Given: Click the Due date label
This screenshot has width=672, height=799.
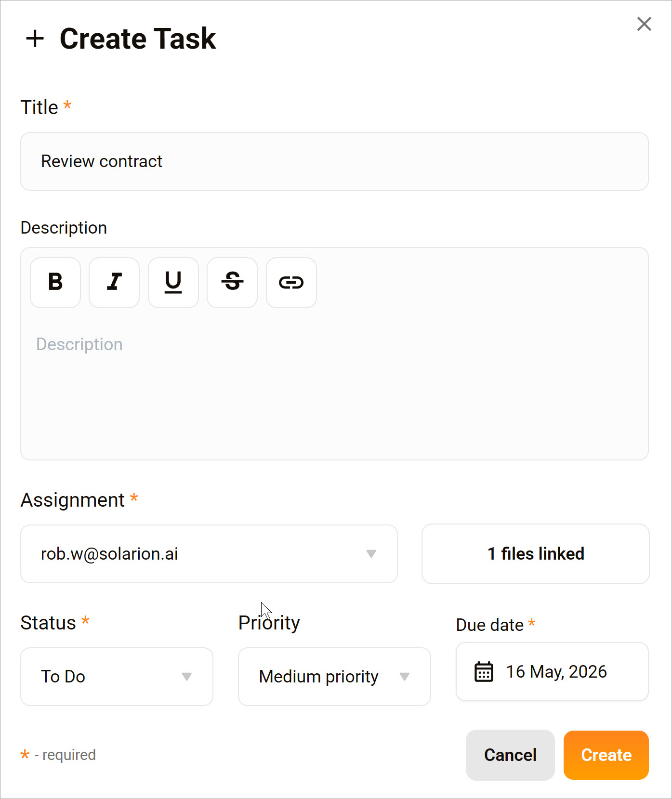Looking at the screenshot, I should 489,625.
